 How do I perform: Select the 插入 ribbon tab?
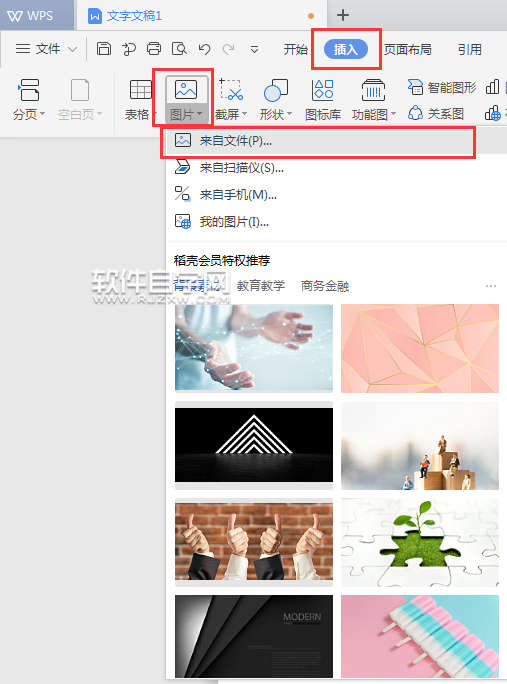click(346, 49)
